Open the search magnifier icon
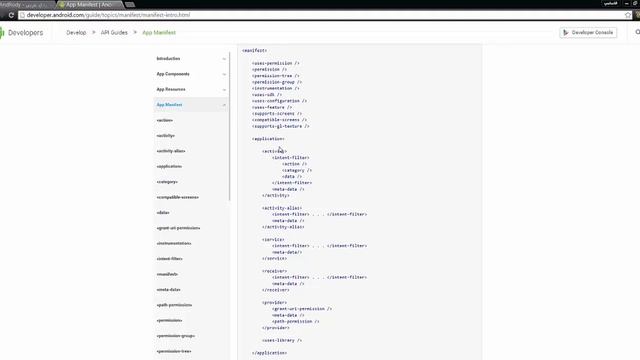This screenshot has width=640, height=360. (637, 32)
